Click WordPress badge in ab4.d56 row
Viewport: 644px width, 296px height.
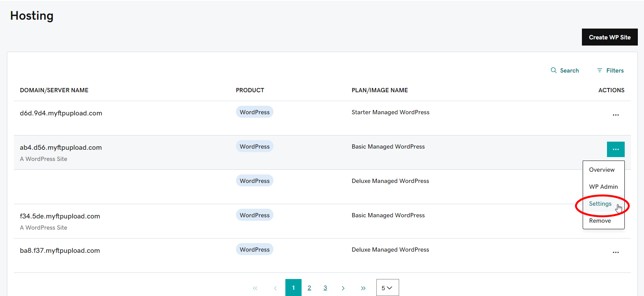click(x=255, y=146)
